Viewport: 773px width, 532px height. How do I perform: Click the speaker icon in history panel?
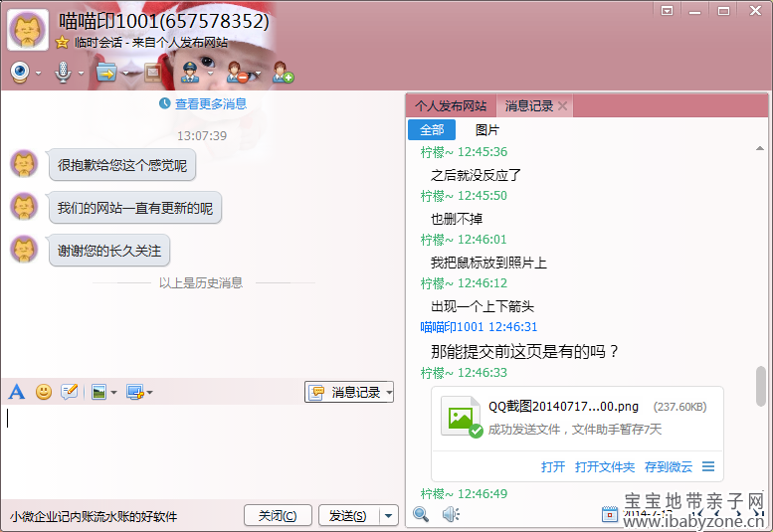450,514
